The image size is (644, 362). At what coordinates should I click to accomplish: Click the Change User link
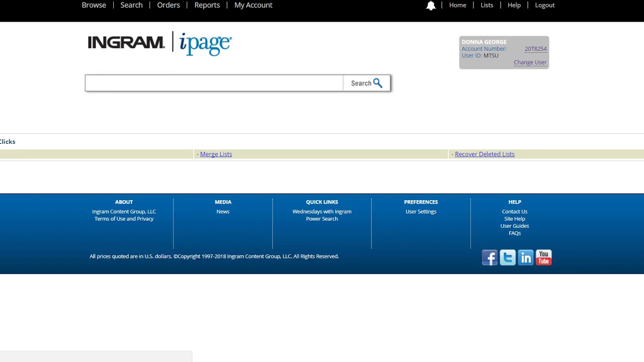pyautogui.click(x=530, y=62)
